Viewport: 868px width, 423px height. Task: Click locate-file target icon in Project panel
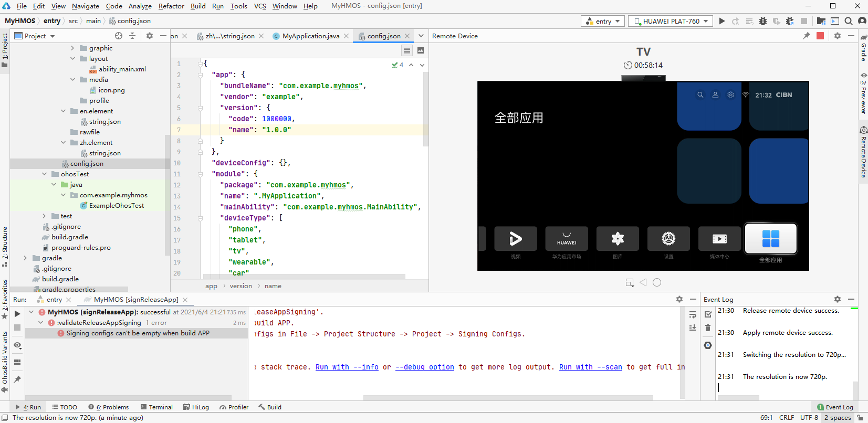click(119, 36)
